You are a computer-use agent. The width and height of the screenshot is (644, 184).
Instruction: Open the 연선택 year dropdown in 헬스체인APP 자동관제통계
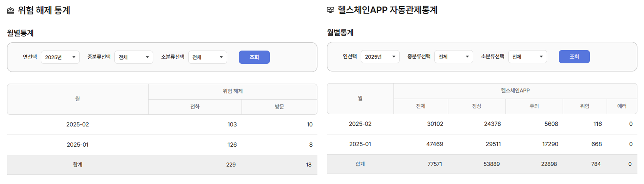click(x=380, y=57)
